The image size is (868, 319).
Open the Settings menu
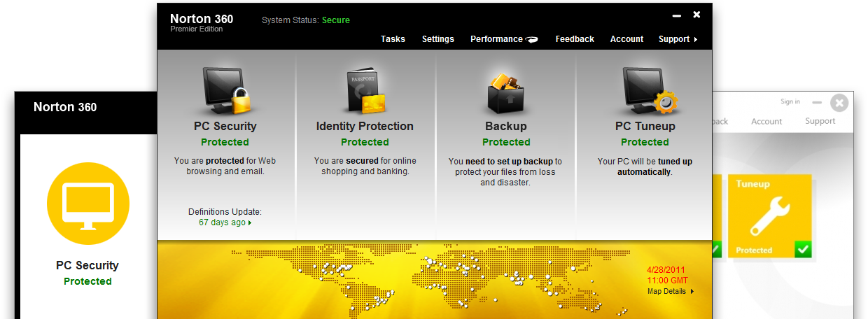437,39
